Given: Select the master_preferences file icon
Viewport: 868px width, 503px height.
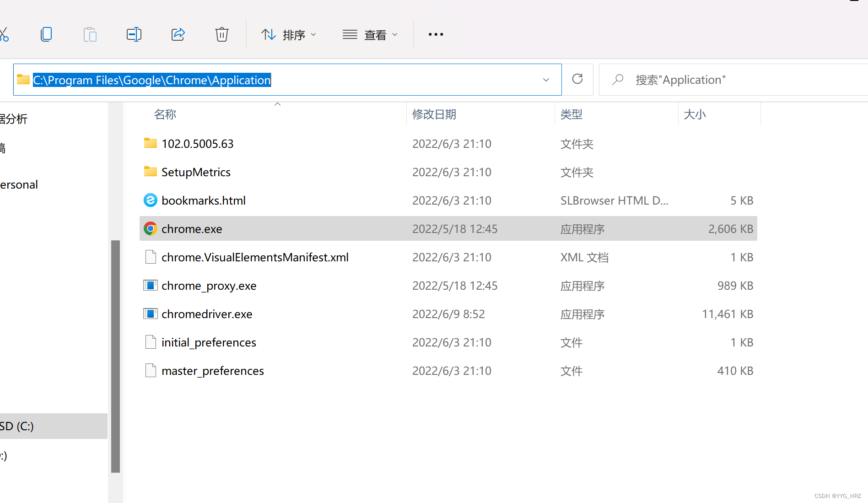Looking at the screenshot, I should point(151,370).
